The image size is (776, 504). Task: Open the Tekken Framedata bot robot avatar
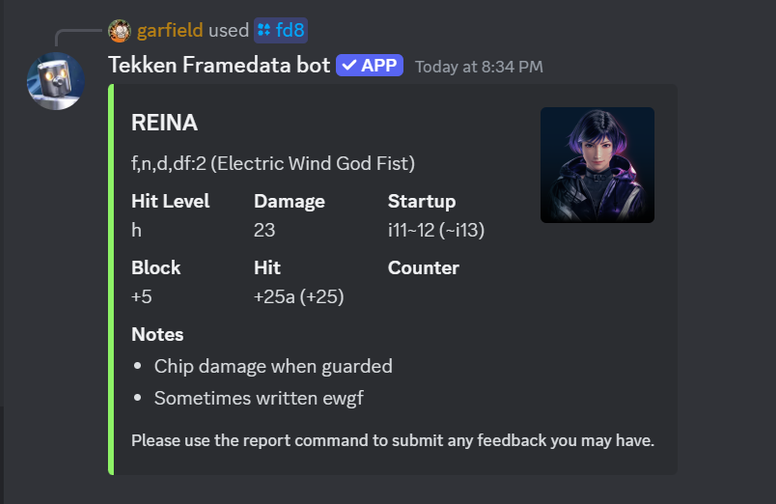point(56,81)
